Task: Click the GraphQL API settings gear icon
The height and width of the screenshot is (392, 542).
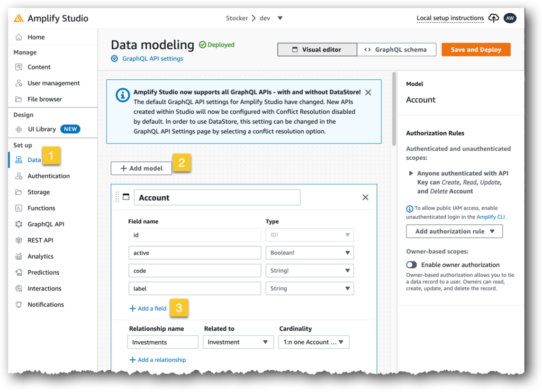Action: pyautogui.click(x=115, y=59)
